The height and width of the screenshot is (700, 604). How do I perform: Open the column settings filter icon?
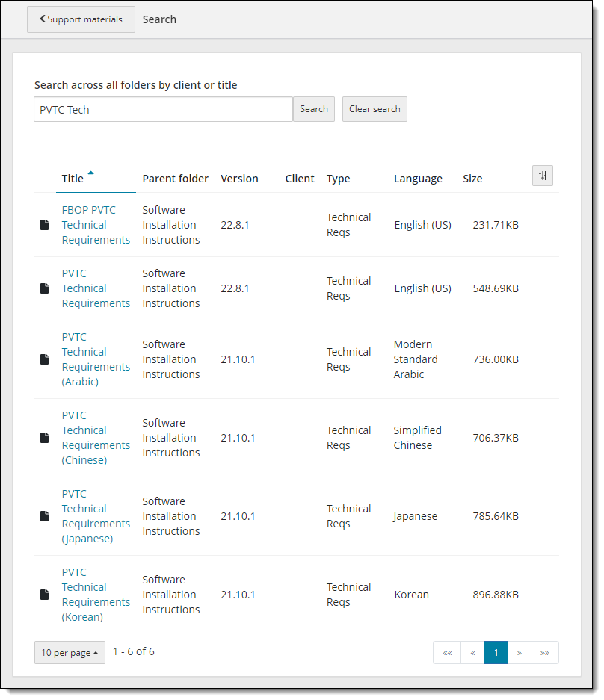543,176
